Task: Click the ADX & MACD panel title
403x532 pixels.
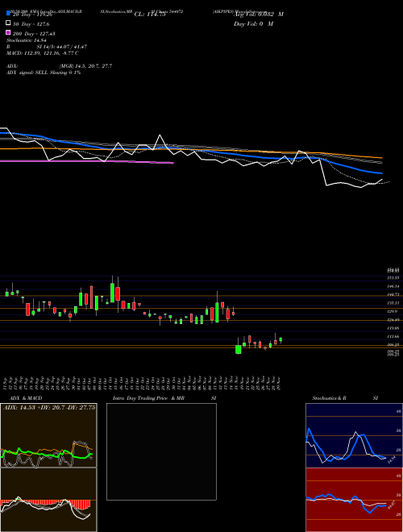Action: 26,398
